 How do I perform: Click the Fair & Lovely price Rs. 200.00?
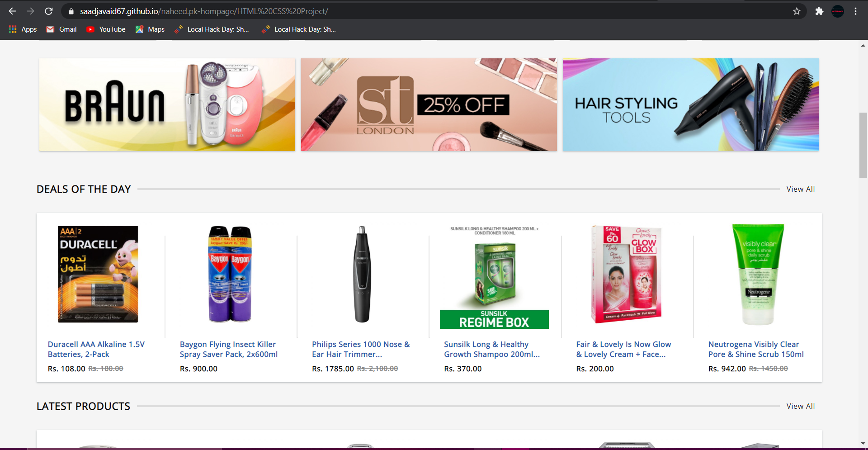[x=595, y=369]
